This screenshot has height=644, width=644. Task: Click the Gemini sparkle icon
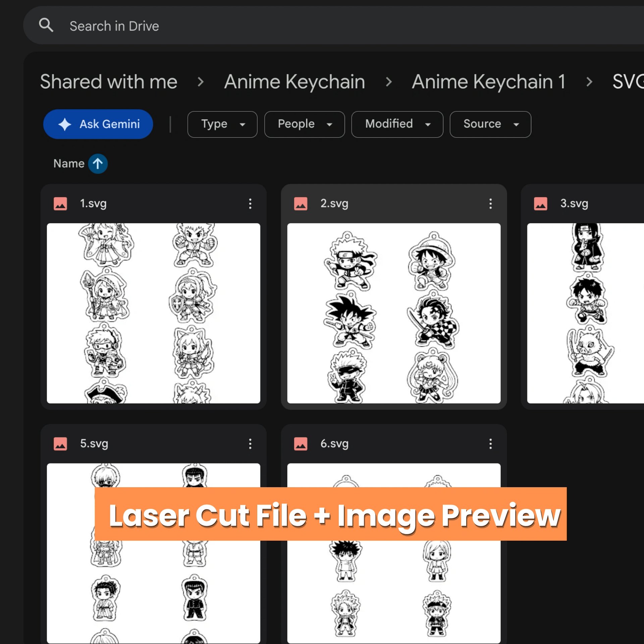(64, 124)
